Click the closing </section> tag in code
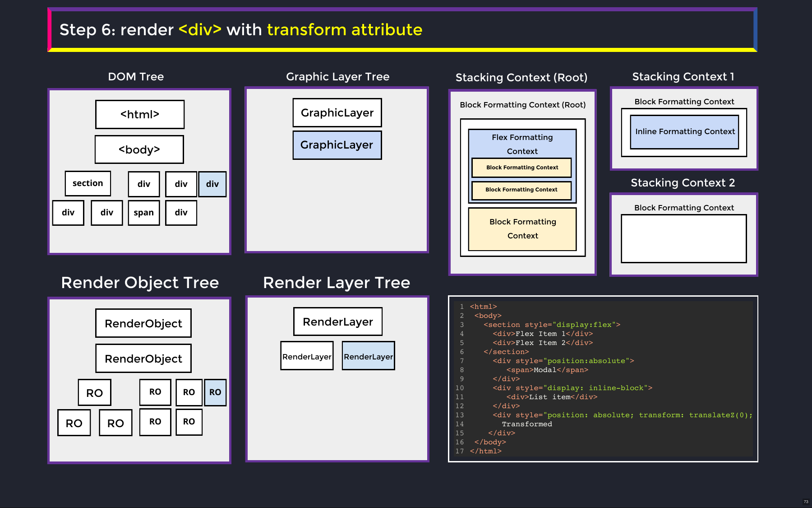 click(x=506, y=352)
